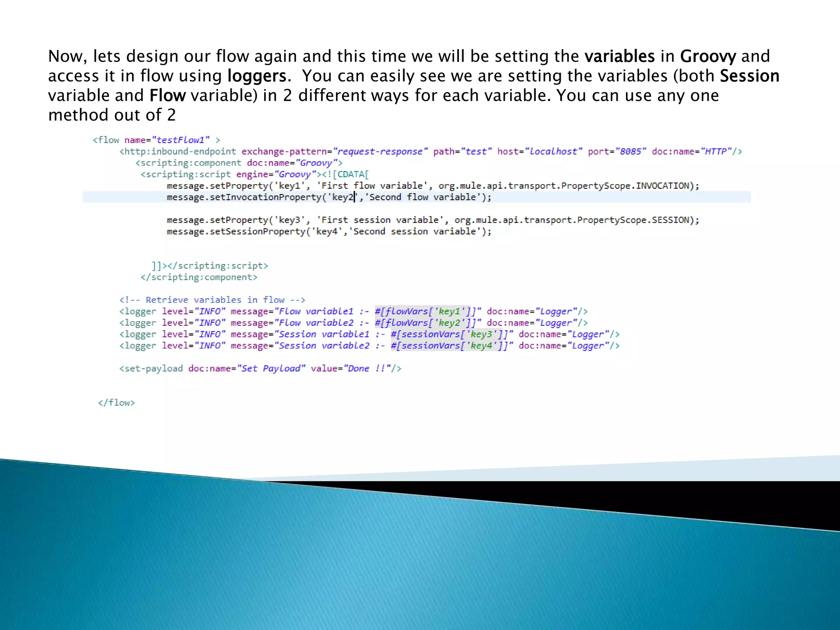Click the http:inbound-endpoint tag
Viewport: 840px width, 630px height.
pos(178,152)
